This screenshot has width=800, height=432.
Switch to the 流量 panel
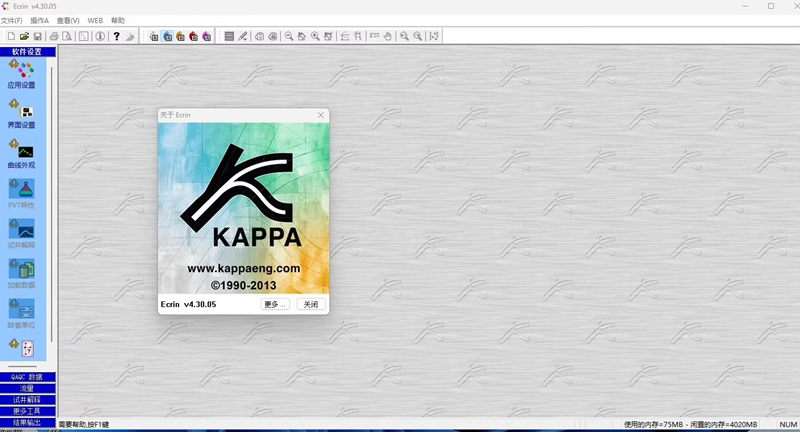28,389
